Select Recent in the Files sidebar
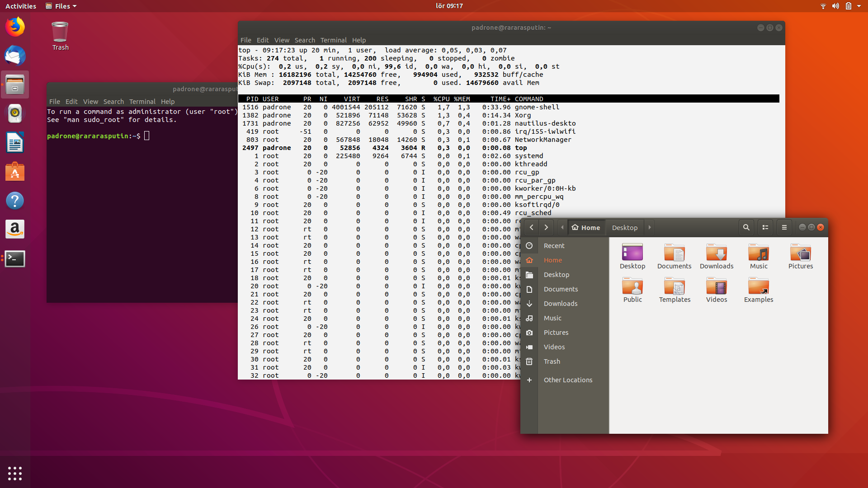Image resolution: width=868 pixels, height=488 pixels. [x=554, y=246]
